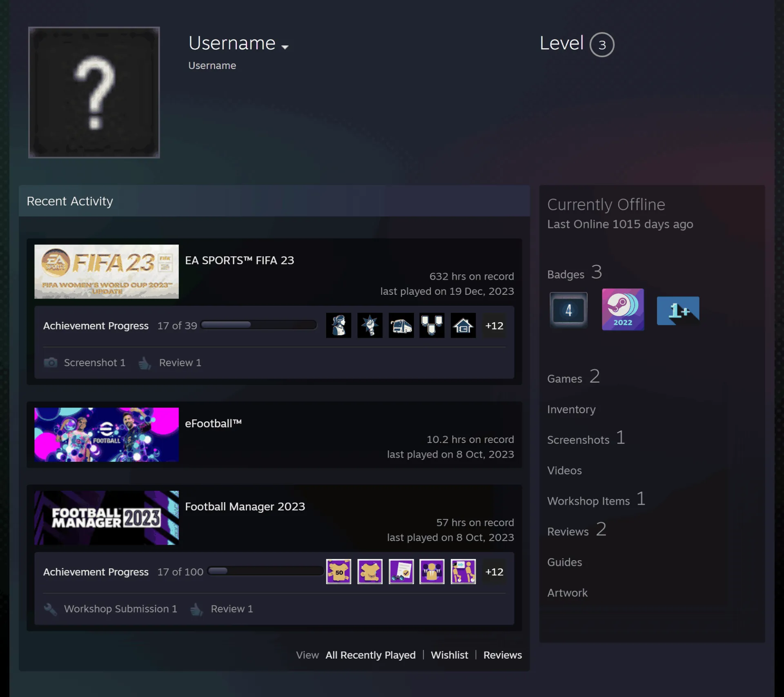Viewport: 784px width, 697px height.
Task: Open Workshop Submission 1 wrench icon
Action: [x=51, y=609]
